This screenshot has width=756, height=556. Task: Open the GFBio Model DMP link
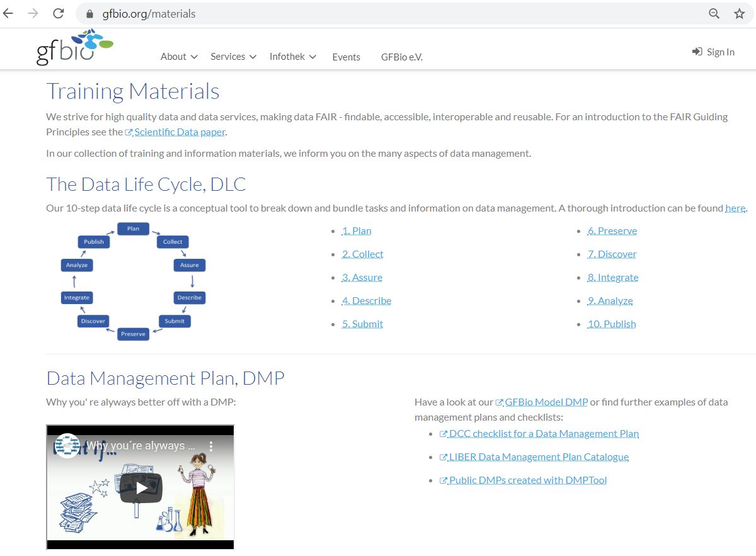click(541, 402)
